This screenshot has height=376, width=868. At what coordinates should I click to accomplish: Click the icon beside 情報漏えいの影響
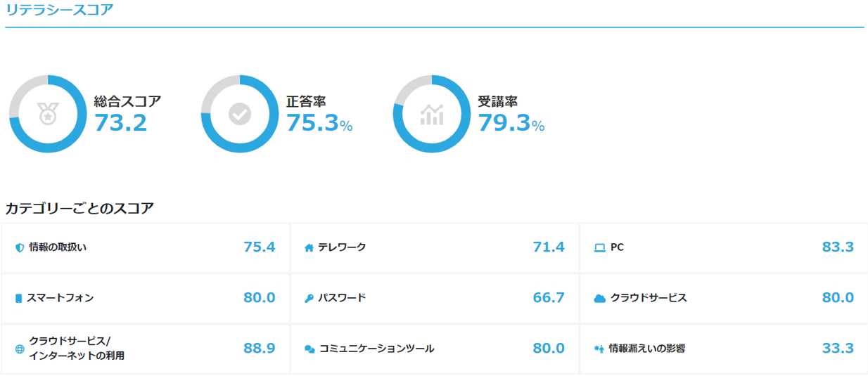[x=599, y=349]
